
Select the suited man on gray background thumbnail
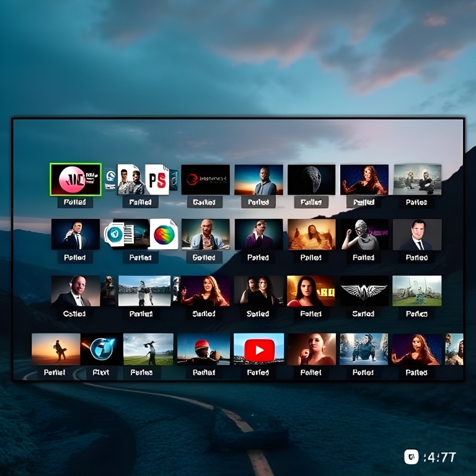click(x=417, y=234)
